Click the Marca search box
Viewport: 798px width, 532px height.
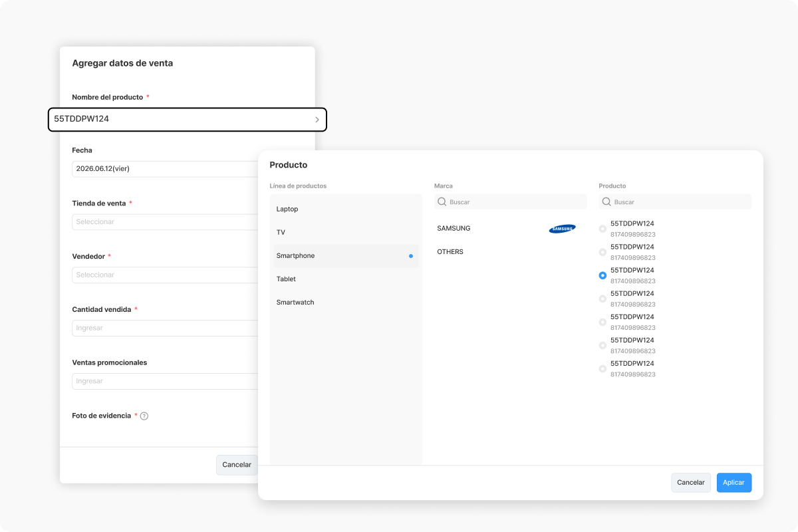pyautogui.click(x=511, y=202)
